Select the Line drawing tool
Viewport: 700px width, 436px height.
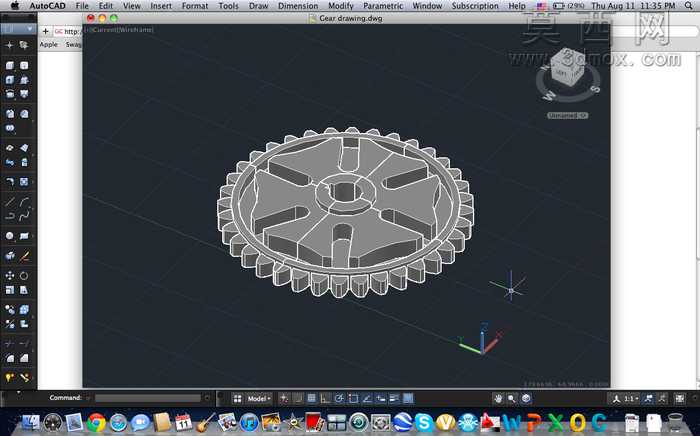10,202
